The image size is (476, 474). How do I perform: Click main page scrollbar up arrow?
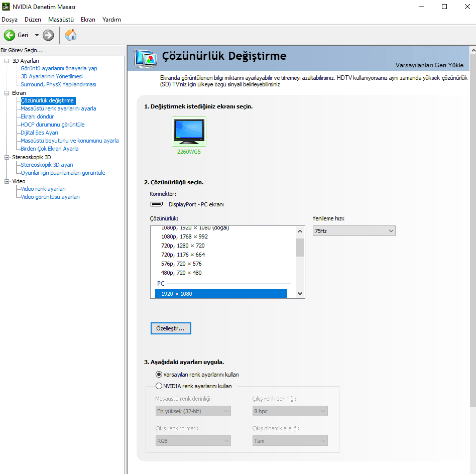473,50
